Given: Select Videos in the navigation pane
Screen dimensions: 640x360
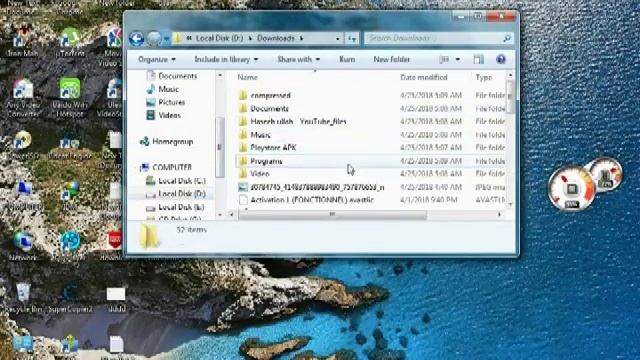Looking at the screenshot, I should [x=163, y=115].
